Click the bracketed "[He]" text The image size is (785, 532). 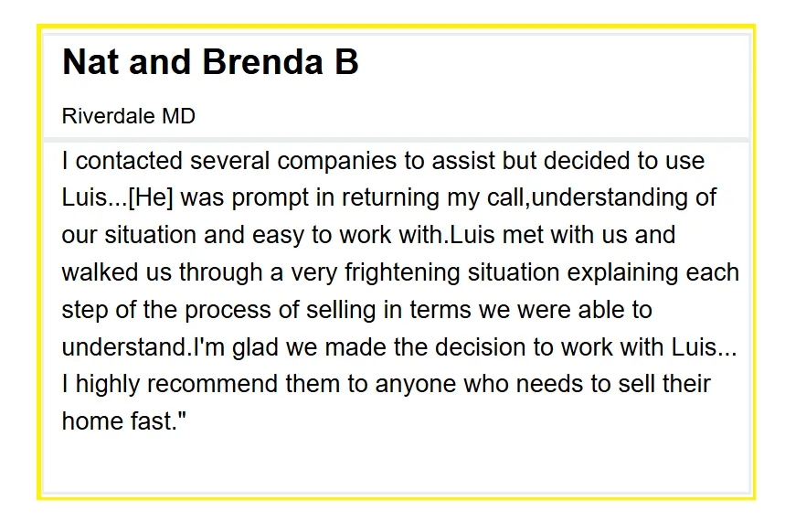pos(151,197)
